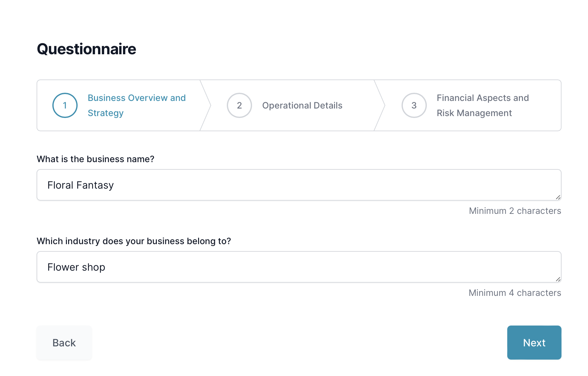Click the 'What is the business name?' label

(x=95, y=159)
